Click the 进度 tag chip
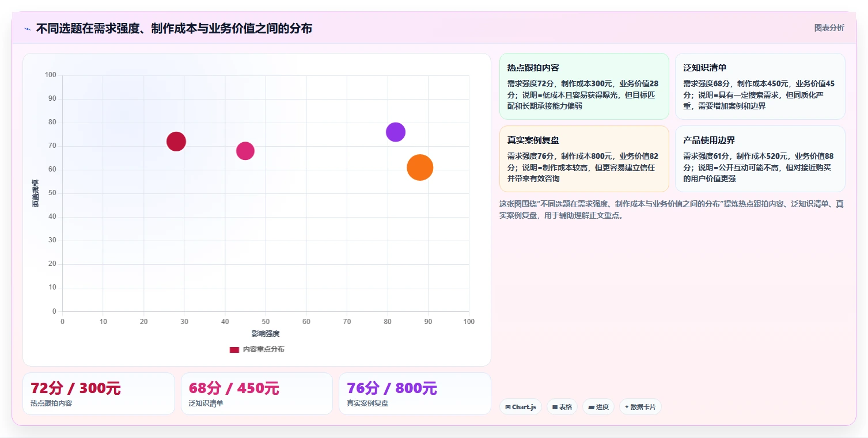 (x=598, y=407)
